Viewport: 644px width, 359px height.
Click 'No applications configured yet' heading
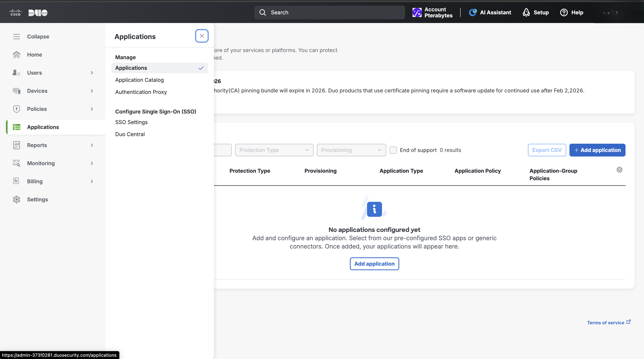click(374, 230)
